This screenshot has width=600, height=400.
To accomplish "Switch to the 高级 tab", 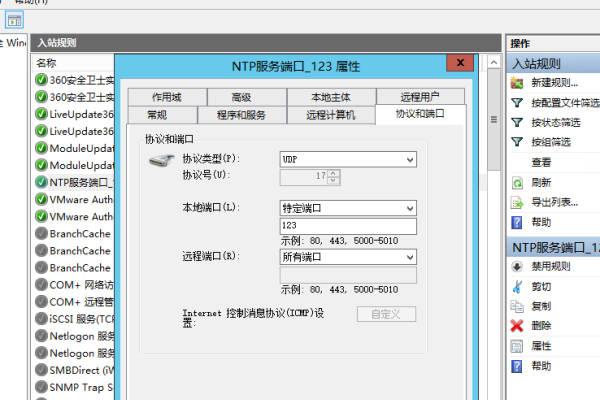I will tap(241, 97).
